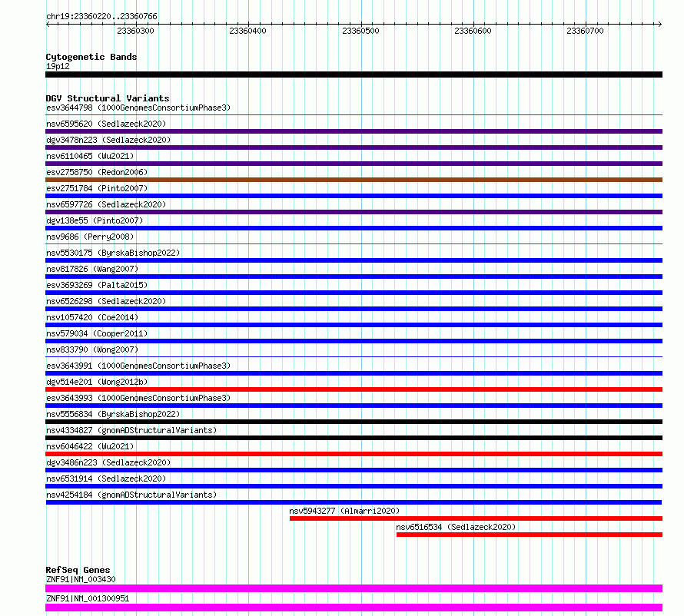The width and height of the screenshot is (684, 616).
Task: Click ruler position 23360300
Action: pos(136,31)
